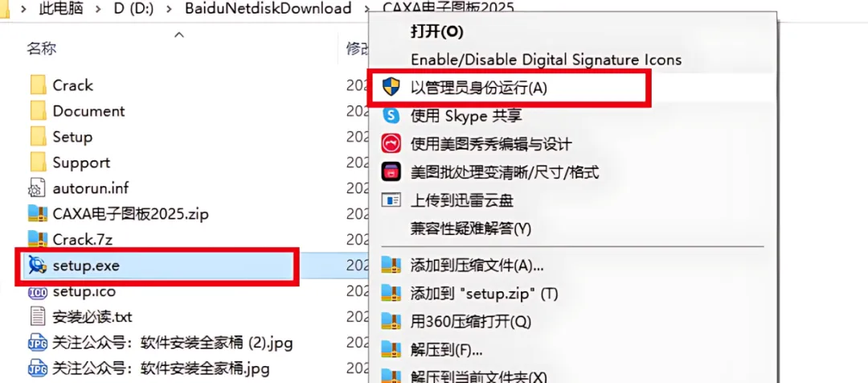Click the Crack.7z archive icon

click(38, 240)
